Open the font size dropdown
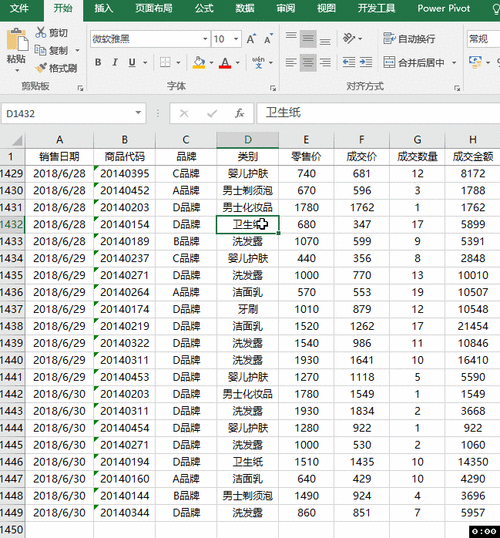This screenshot has width=500, height=538. click(x=236, y=39)
